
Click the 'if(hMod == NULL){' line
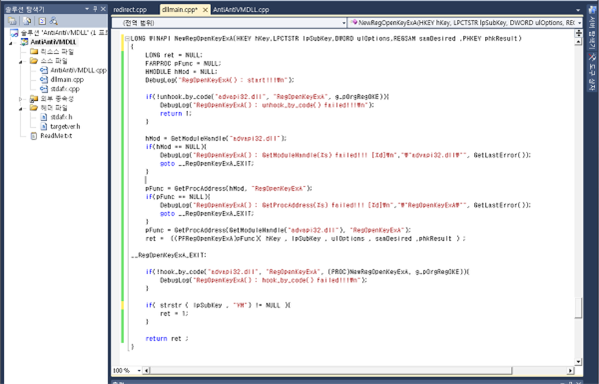(x=176, y=147)
